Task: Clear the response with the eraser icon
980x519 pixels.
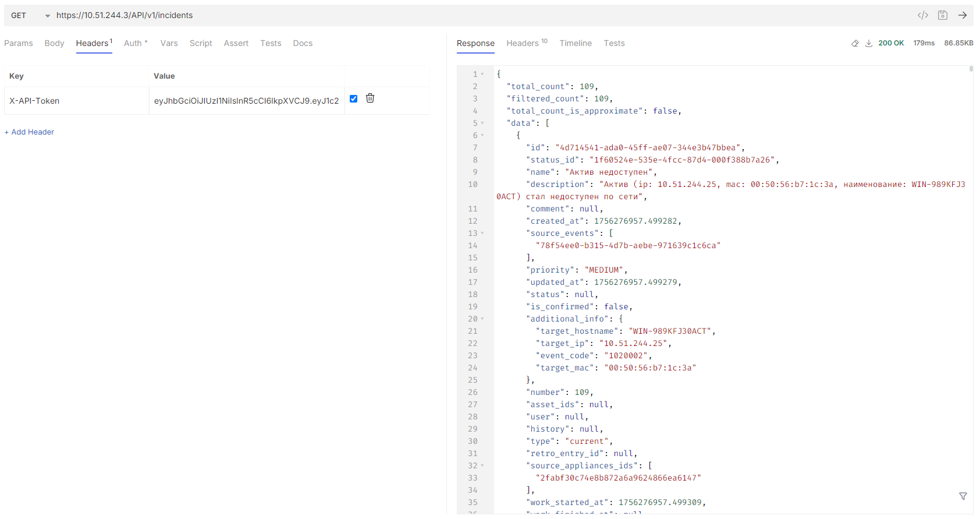Action: click(855, 43)
